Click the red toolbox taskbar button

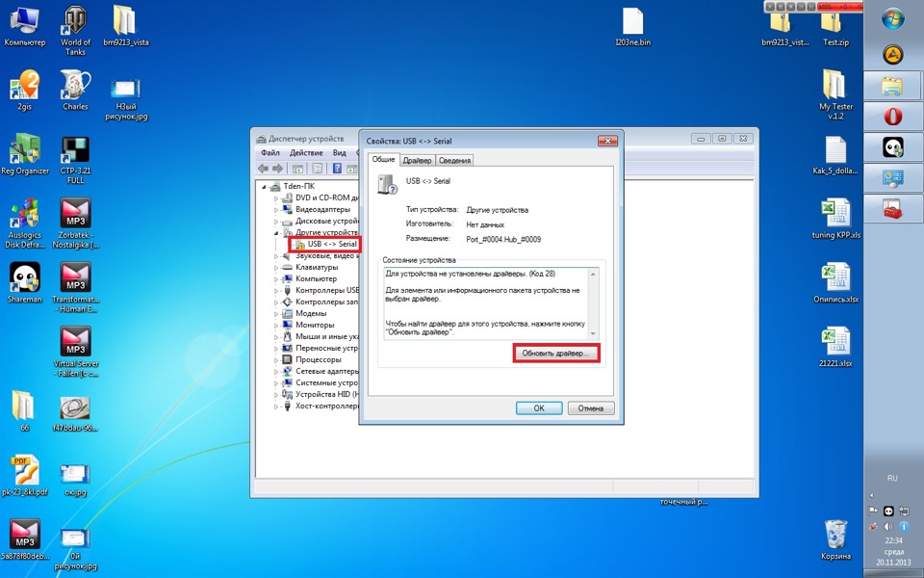point(893,209)
